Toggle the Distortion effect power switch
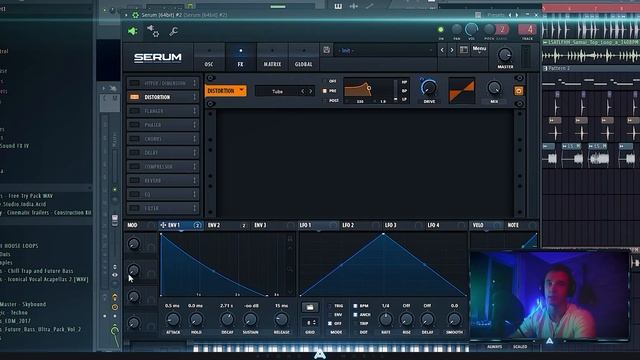 click(134, 97)
